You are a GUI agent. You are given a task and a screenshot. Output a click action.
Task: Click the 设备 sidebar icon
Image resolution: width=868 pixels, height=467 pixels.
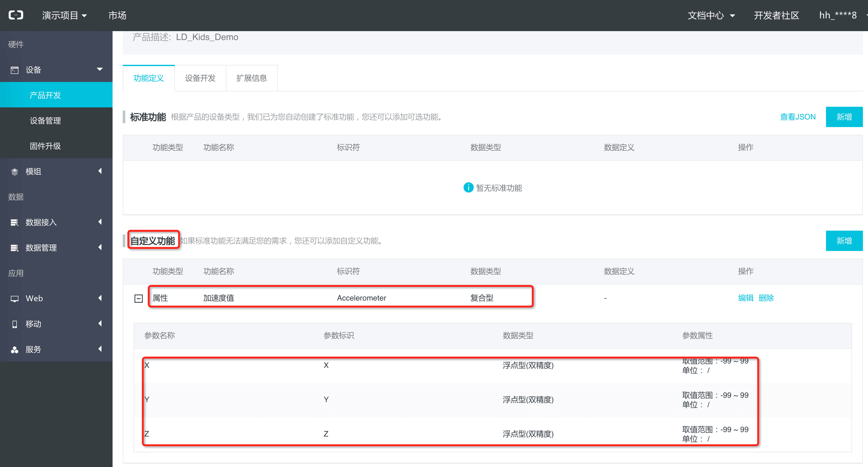tap(15, 70)
